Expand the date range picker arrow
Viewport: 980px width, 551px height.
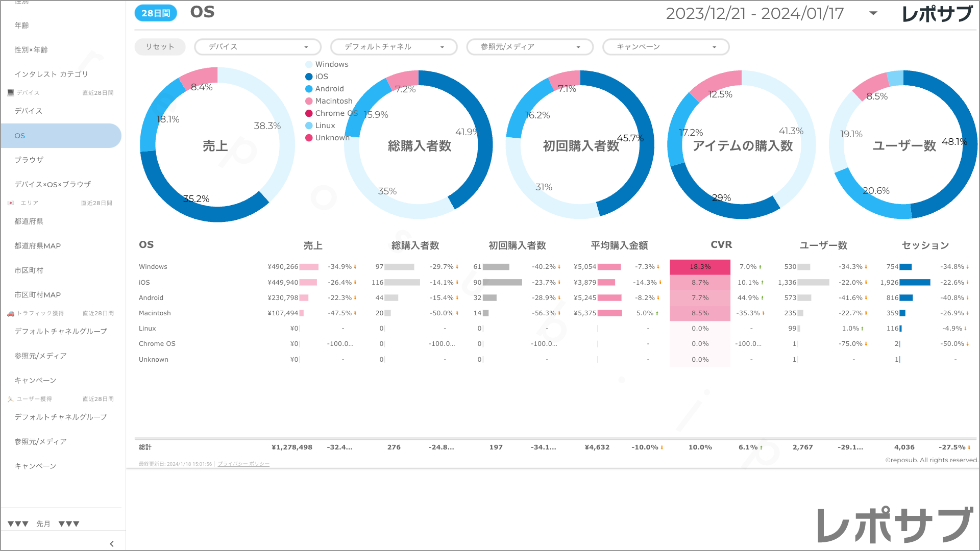coord(873,14)
